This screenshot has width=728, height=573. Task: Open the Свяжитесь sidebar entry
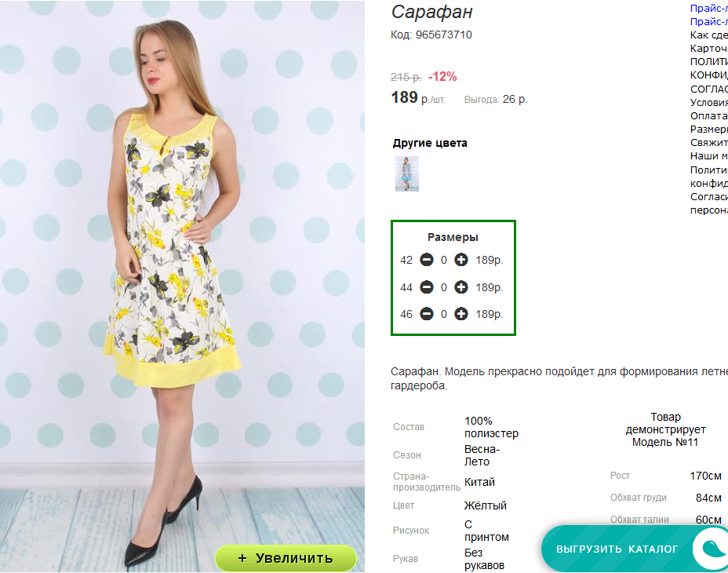click(709, 142)
